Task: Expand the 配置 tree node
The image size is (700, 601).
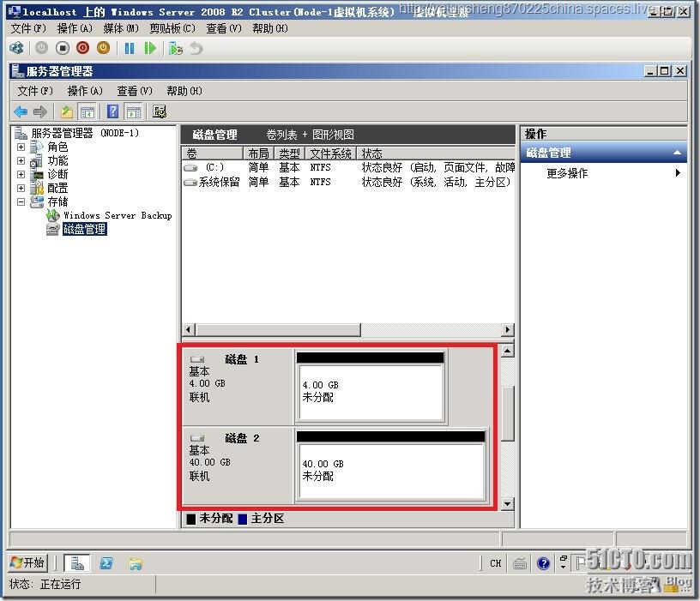Action: click(21, 189)
